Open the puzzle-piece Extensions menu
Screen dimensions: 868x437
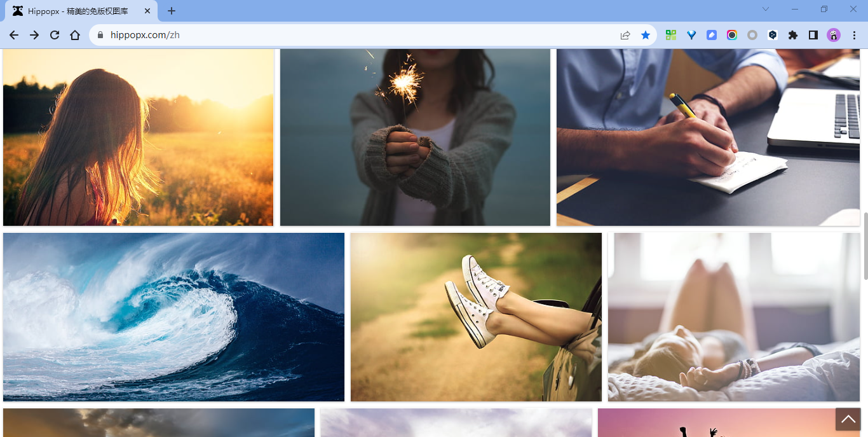click(793, 35)
